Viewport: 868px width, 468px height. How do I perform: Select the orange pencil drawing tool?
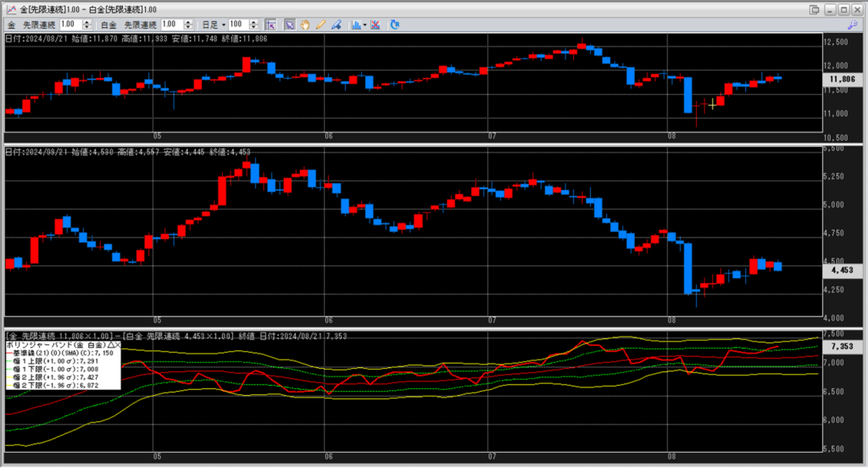pyautogui.click(x=320, y=25)
